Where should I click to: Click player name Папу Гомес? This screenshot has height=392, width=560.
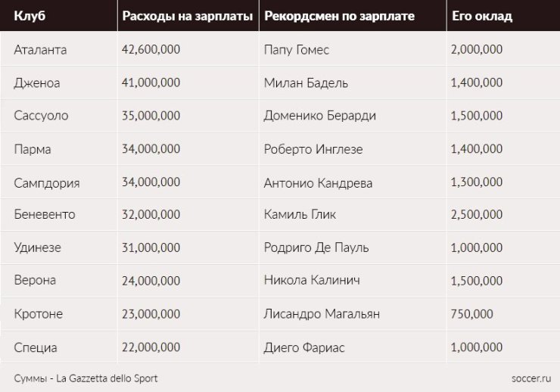point(297,50)
